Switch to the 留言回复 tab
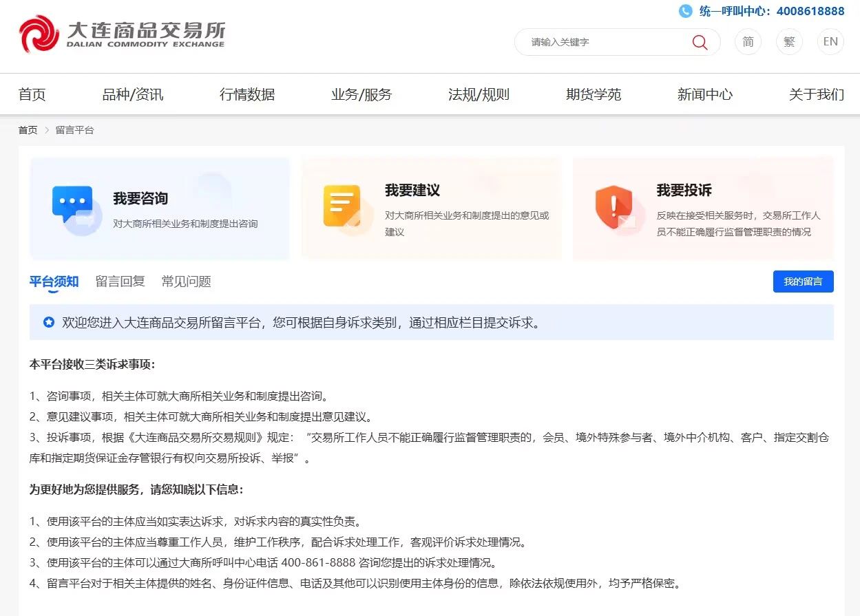 tap(120, 282)
